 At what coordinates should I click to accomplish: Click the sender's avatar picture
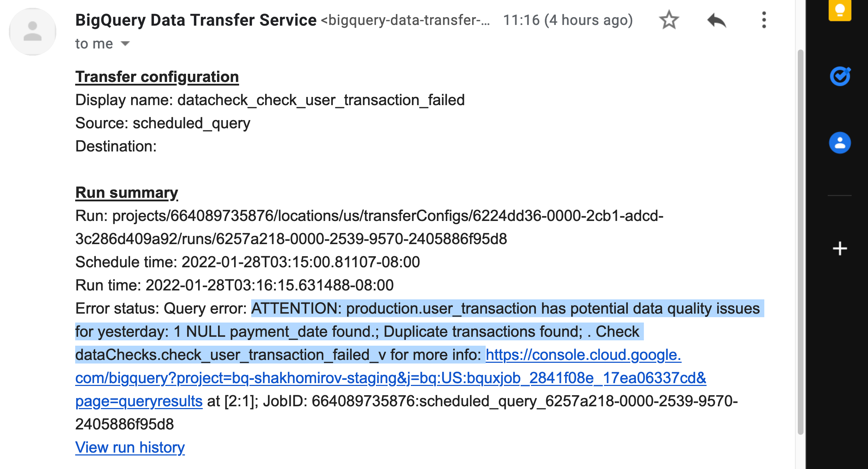click(32, 32)
